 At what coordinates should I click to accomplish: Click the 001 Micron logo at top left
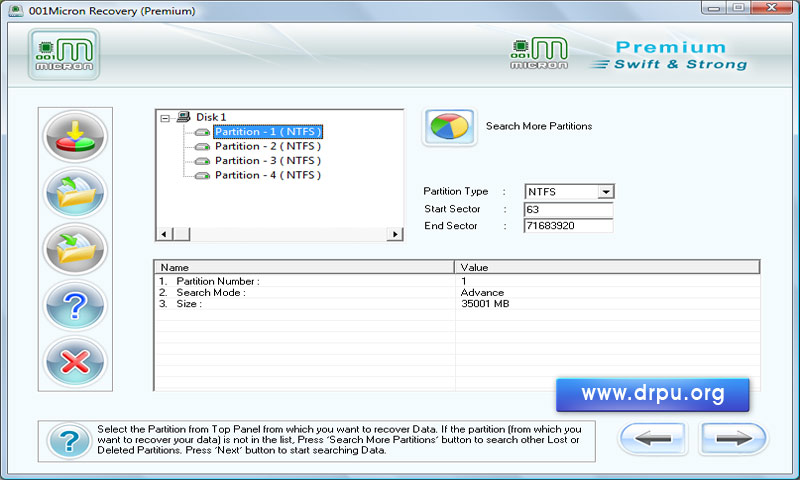click(64, 54)
